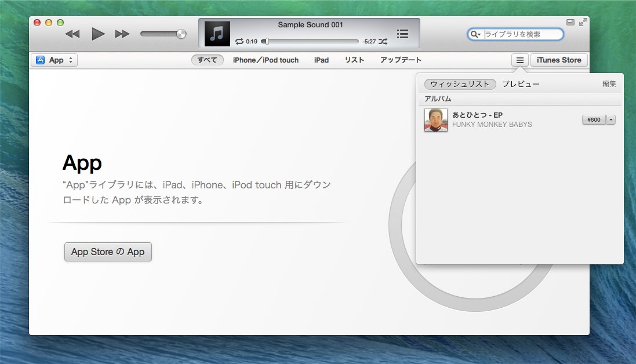This screenshot has height=364, width=636.
Task: Open the Up Next list icon
Action: [402, 34]
